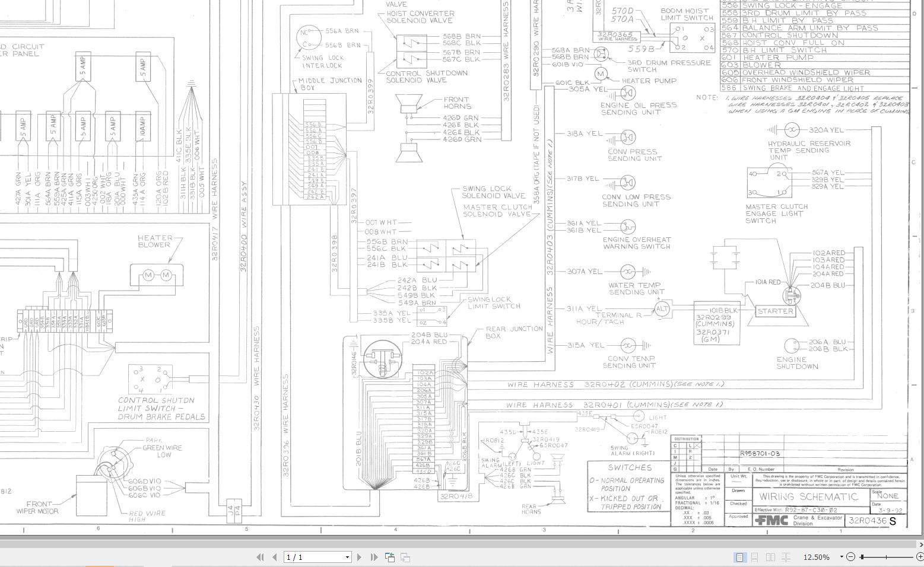Click the HYDRAULIC RESERVOIR TEMP SENDING UNIT label
The height and width of the screenshot is (567, 924).
coord(809,150)
